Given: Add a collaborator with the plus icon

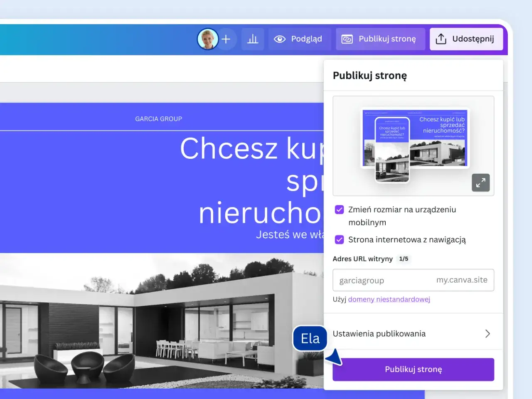Looking at the screenshot, I should tap(226, 39).
